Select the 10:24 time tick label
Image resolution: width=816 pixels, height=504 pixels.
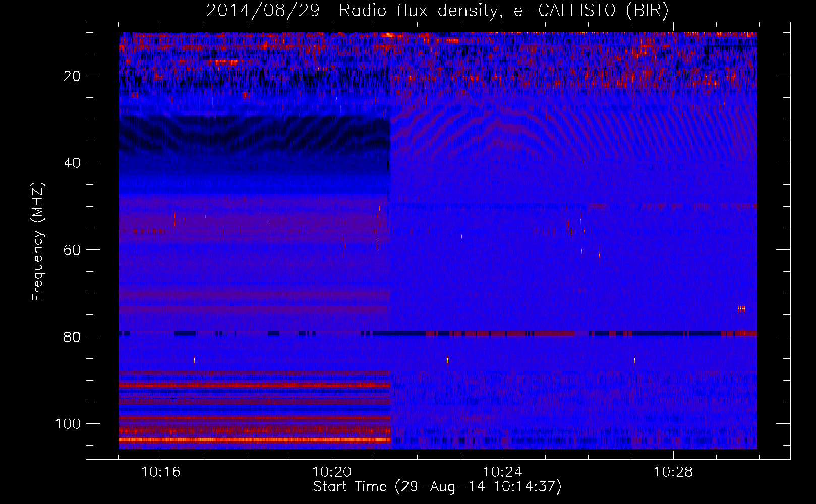[503, 472]
